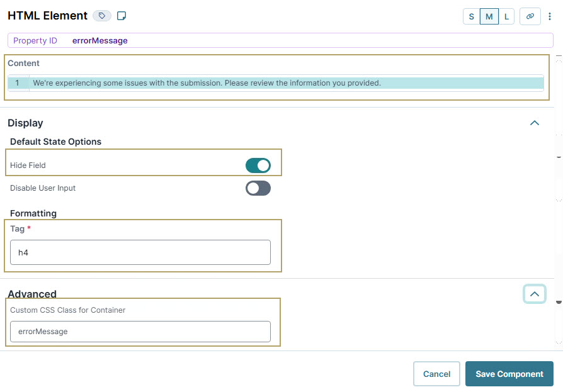Enable the Disable User Input switch
The height and width of the screenshot is (392, 563).
tap(258, 188)
